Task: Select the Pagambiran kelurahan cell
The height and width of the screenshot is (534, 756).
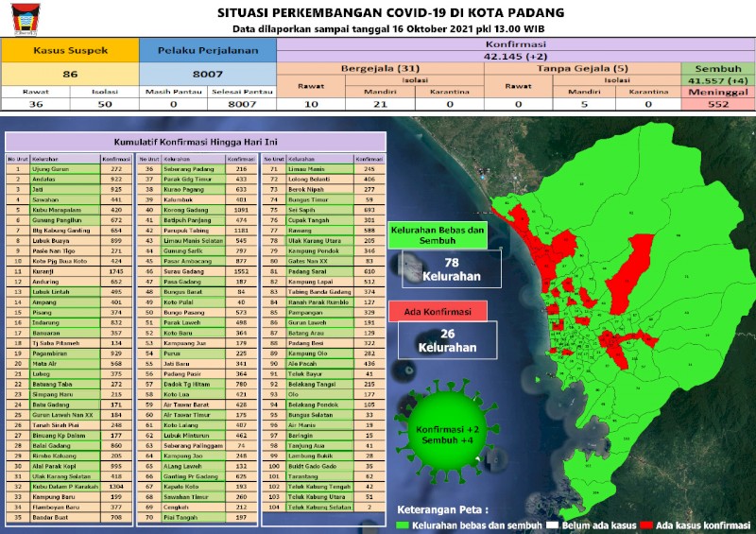Action: (x=65, y=353)
